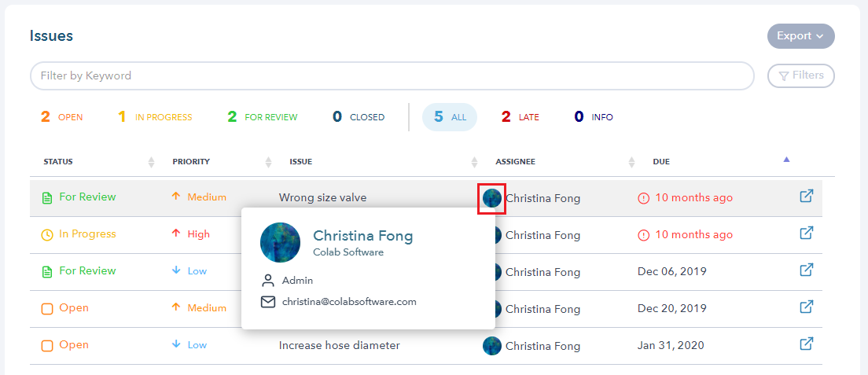Show only Late issues
The image size is (868, 375).
(x=520, y=117)
